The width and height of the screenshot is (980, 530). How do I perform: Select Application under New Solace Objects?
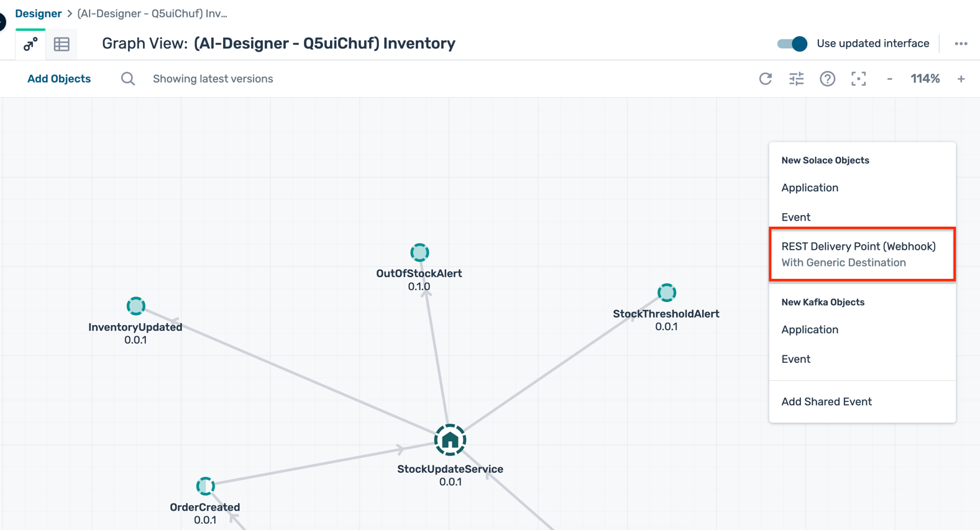[x=810, y=188]
